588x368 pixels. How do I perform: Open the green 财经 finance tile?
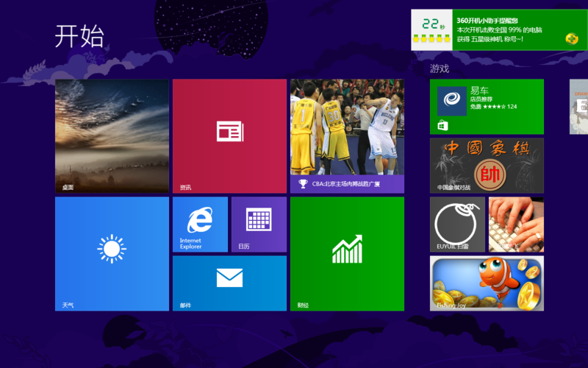coord(347,254)
